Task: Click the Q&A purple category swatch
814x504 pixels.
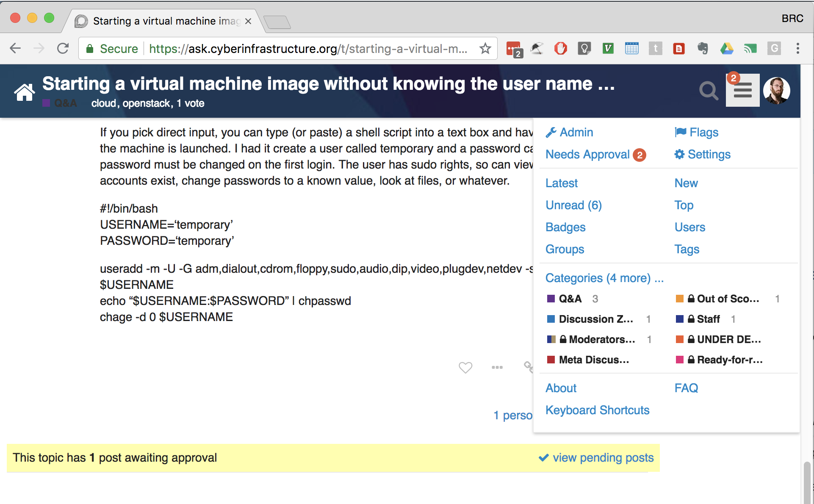Action: 551,299
